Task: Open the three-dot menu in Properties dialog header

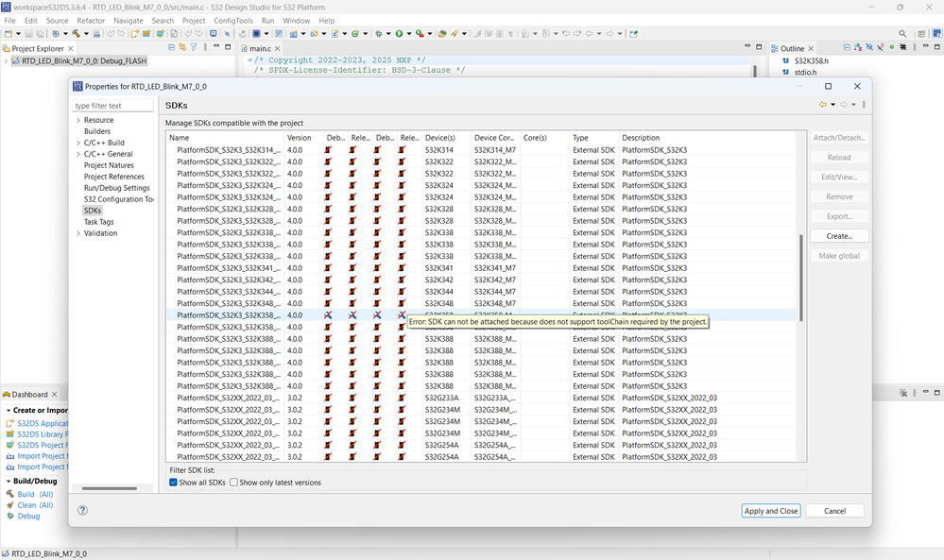Action: click(864, 105)
